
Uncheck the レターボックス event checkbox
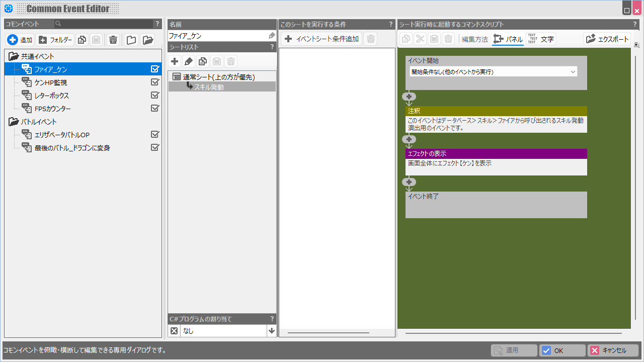155,96
